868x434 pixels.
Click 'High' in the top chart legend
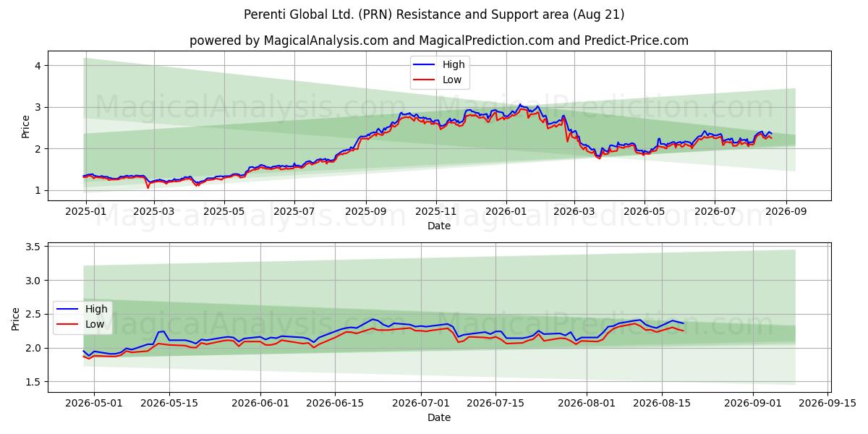point(454,64)
